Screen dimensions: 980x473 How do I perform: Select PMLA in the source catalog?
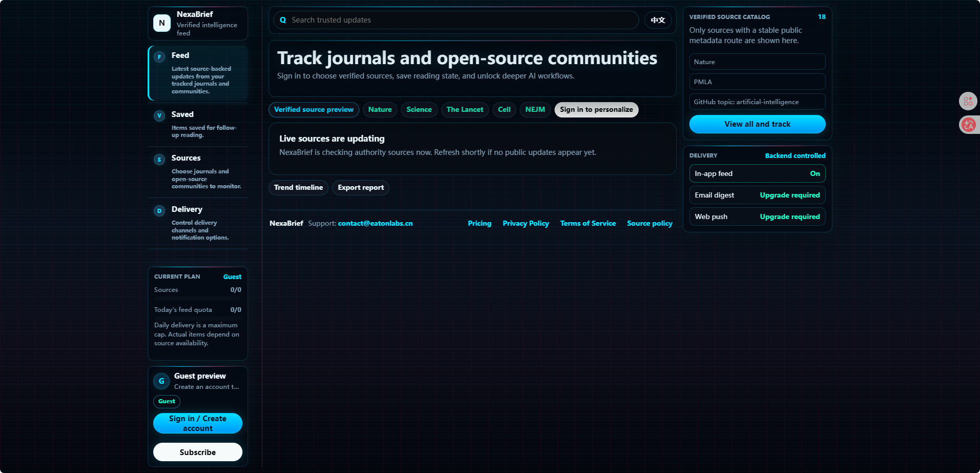pos(758,82)
